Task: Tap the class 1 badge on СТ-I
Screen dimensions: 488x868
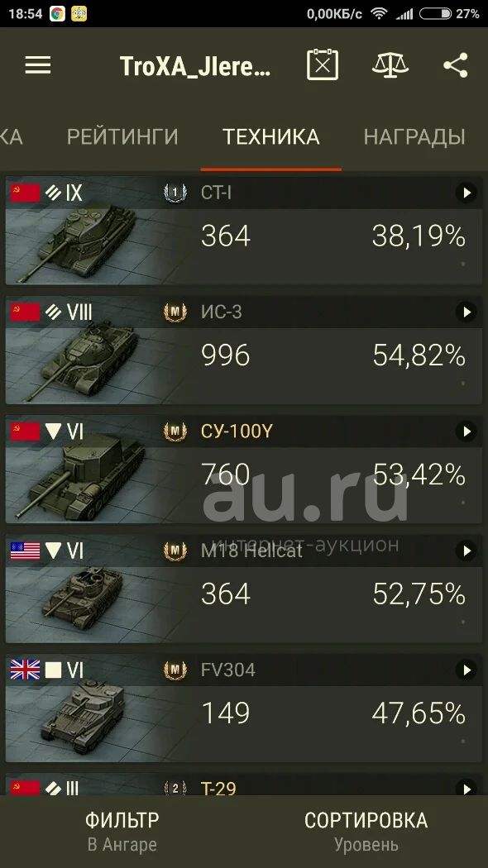Action: click(175, 193)
